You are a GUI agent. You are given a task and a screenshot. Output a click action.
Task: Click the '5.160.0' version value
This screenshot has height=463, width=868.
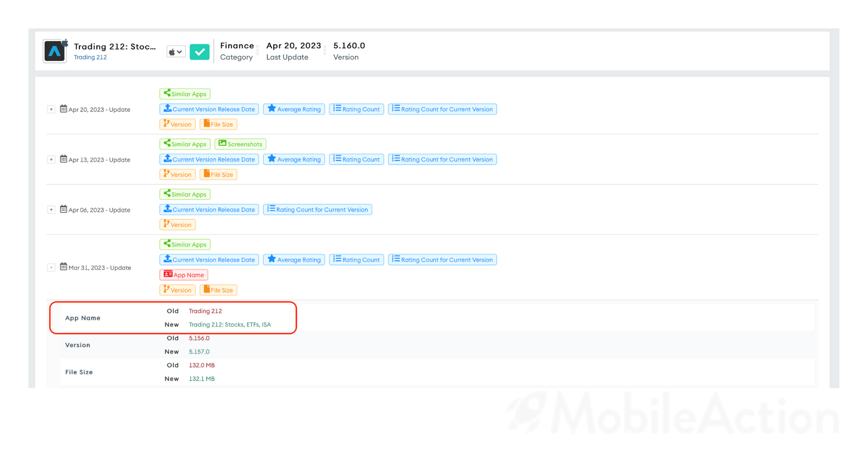pos(349,46)
